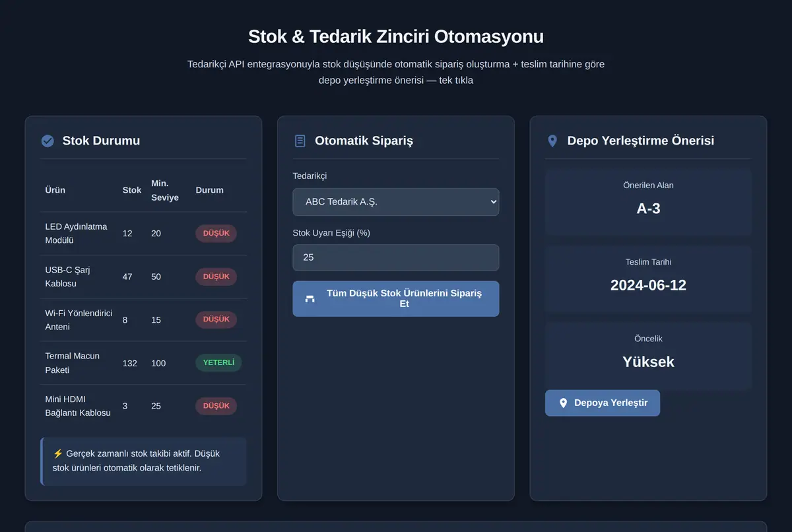Viewport: 792px width, 532px height.
Task: Select the Termal Macun Paketi row name
Action: click(72, 363)
